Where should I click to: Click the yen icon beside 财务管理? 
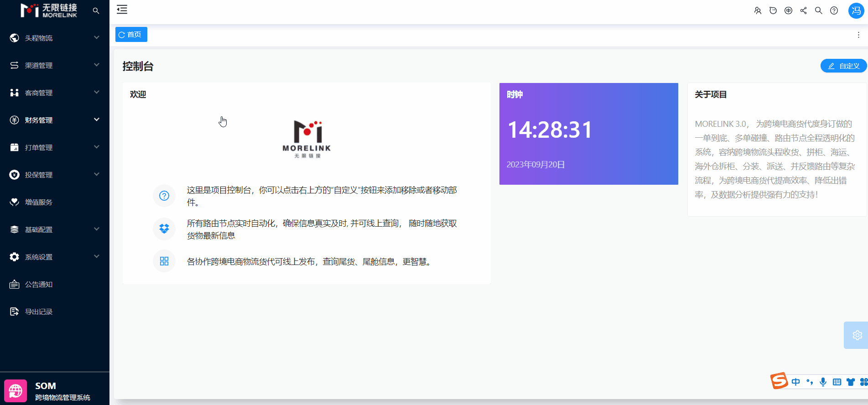[x=15, y=120]
